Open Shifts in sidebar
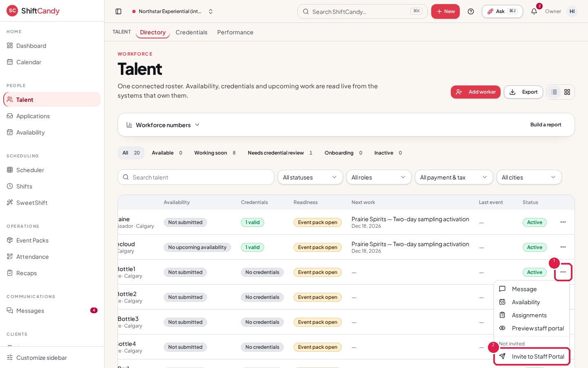Screen dimensions: 588x368 tap(52, 186)
